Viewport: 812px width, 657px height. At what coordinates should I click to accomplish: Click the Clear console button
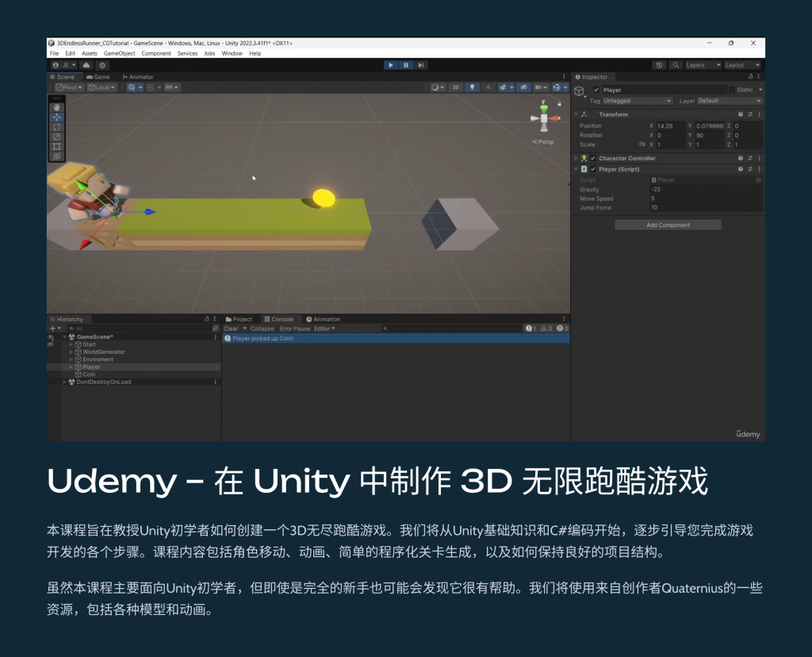[x=231, y=328]
